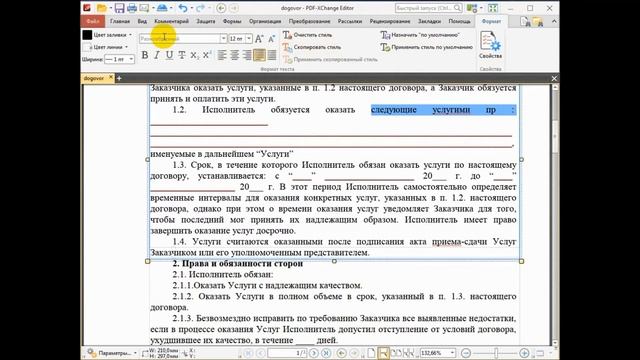Go to next page in status bar
The height and width of the screenshot is (360, 640).
click(313, 353)
